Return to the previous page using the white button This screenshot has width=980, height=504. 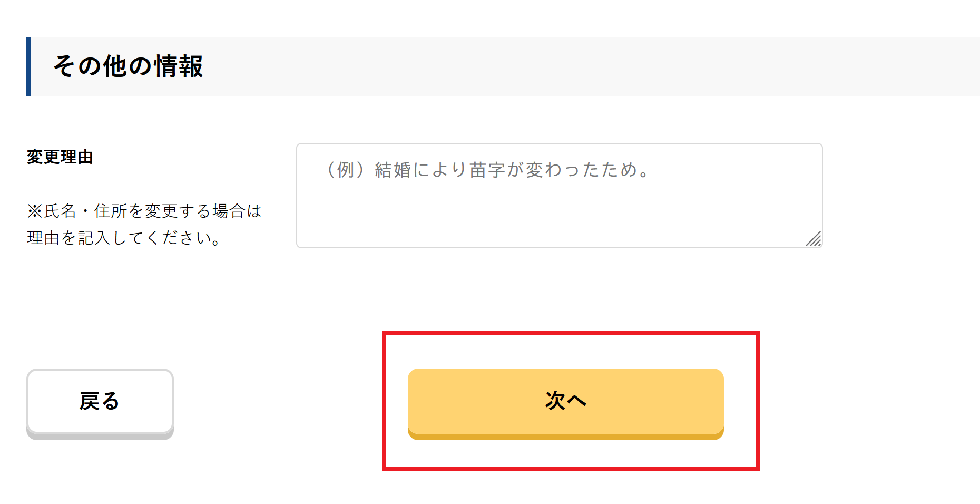[100, 402]
